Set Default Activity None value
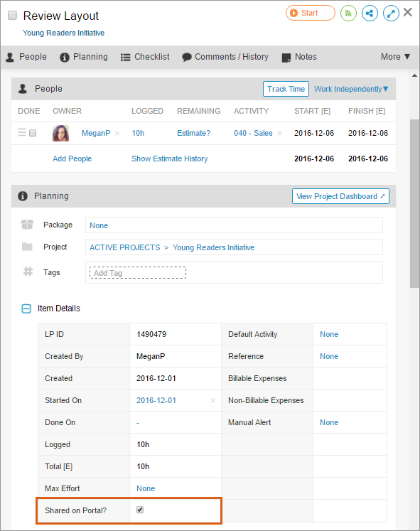Viewport: 420px width, 531px height. (x=329, y=334)
